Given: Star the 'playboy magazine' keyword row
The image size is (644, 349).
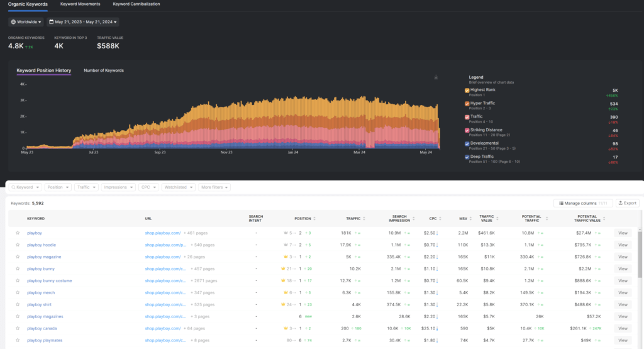Looking at the screenshot, I should 18,257.
